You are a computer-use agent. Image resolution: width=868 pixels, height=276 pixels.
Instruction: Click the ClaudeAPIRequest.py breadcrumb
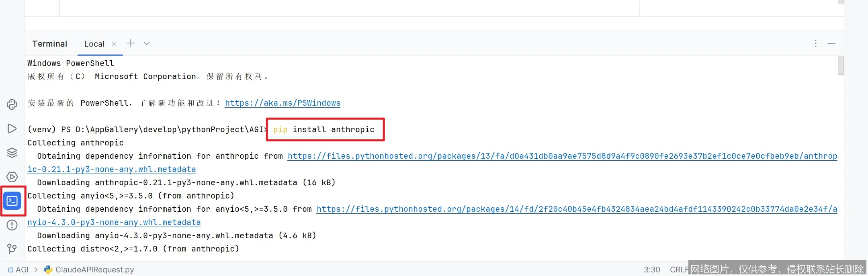94,270
